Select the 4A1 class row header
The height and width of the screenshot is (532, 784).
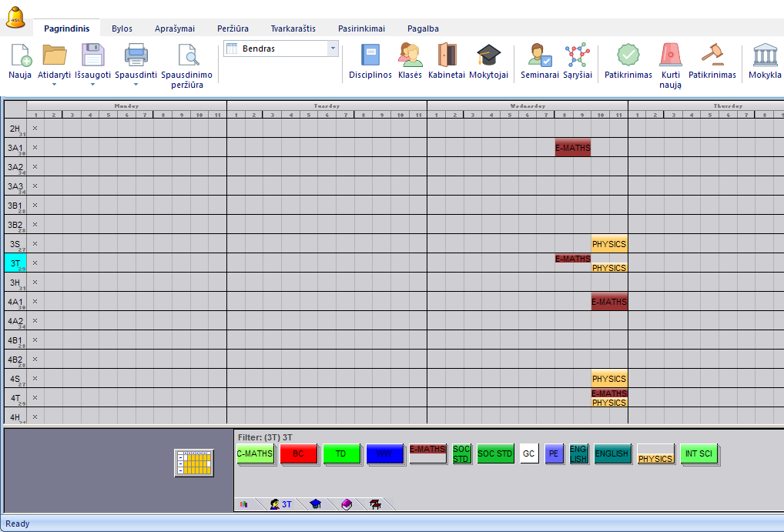pos(15,301)
